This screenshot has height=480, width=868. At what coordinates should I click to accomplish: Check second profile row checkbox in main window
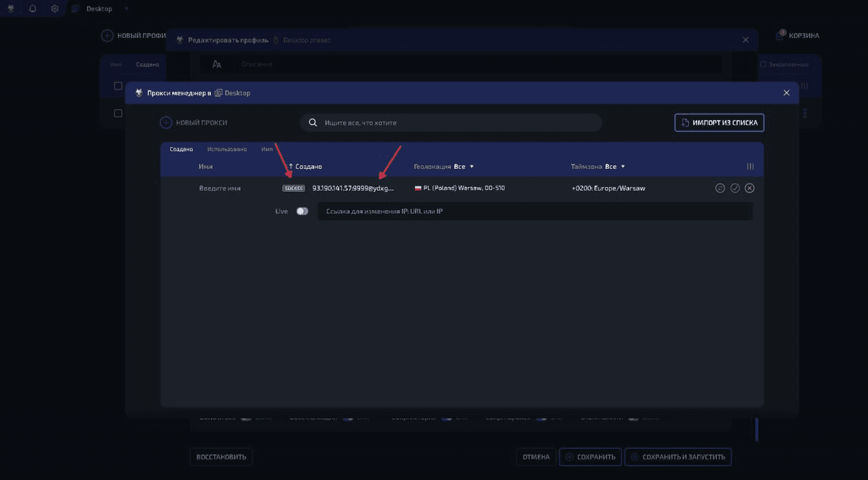tap(118, 113)
